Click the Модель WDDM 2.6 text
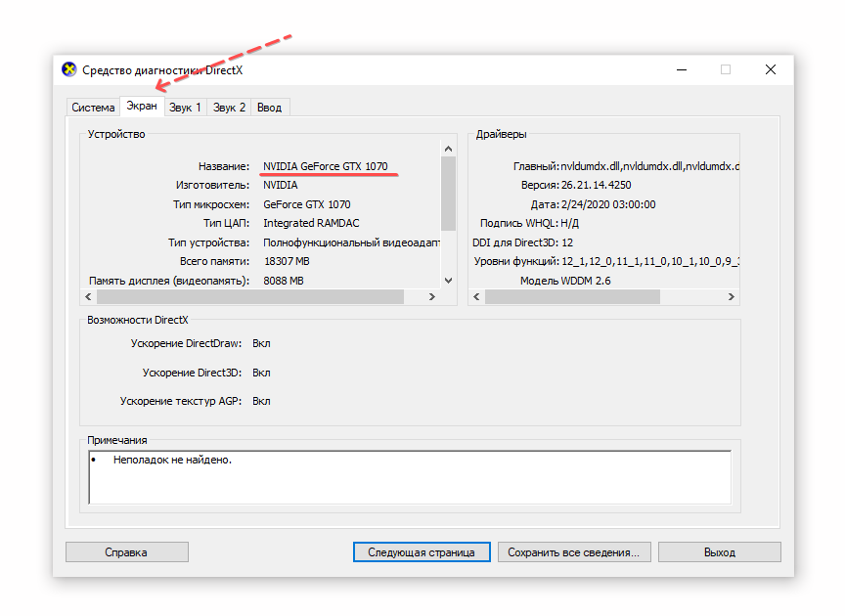 (565, 281)
